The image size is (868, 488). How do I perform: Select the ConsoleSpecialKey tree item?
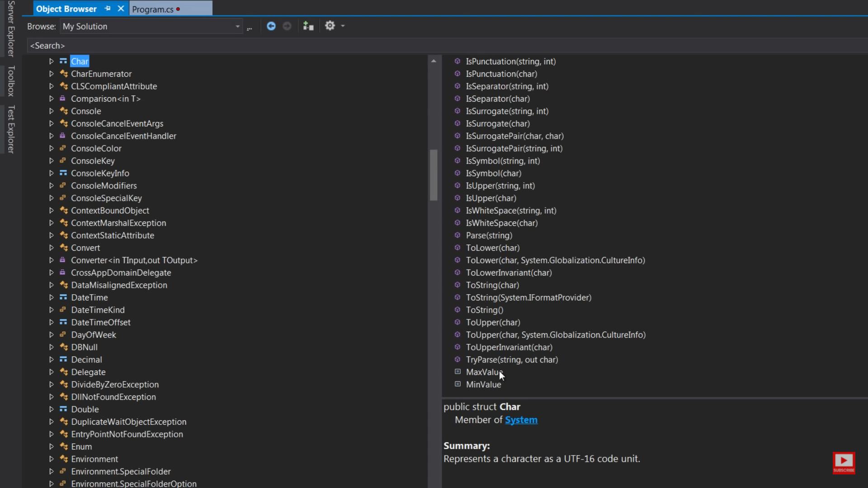coord(106,198)
